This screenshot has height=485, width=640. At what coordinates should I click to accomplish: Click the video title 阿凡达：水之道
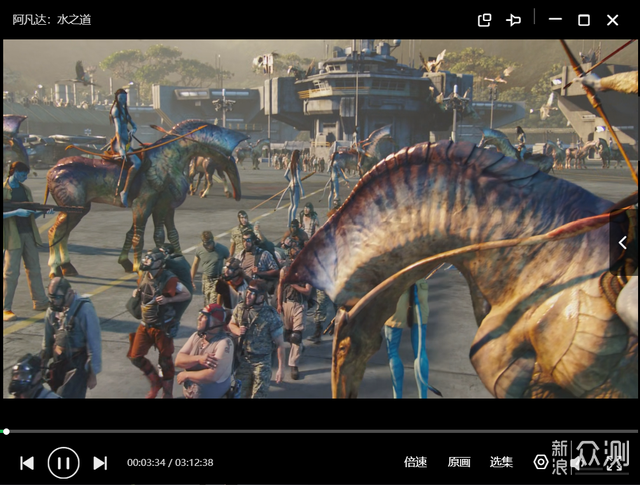(x=52, y=20)
